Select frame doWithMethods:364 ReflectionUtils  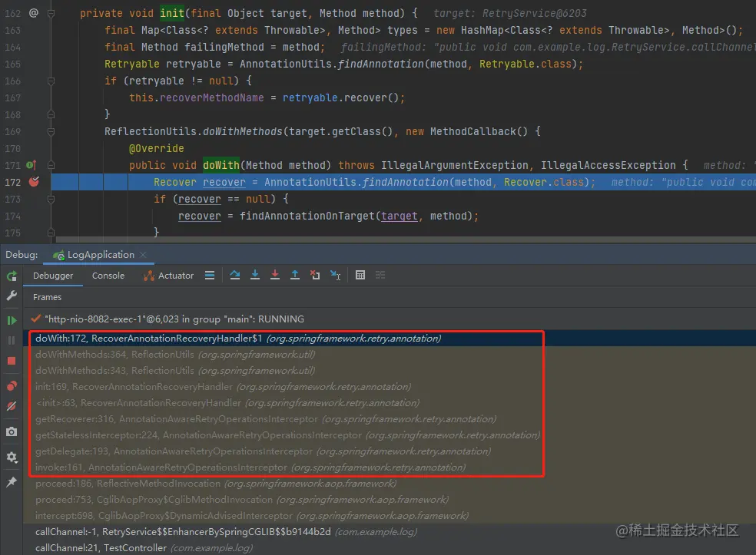390,355
